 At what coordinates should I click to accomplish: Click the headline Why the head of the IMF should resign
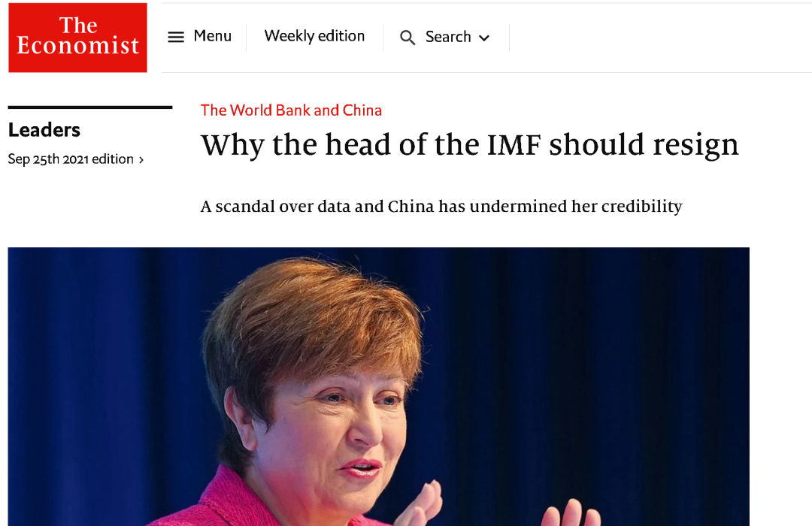(x=470, y=145)
